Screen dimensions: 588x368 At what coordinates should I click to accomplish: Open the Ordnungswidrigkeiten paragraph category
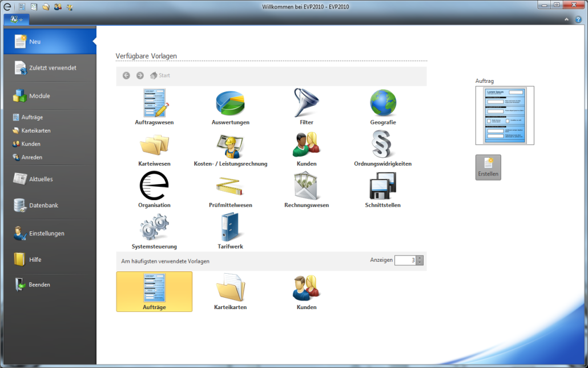pos(383,149)
